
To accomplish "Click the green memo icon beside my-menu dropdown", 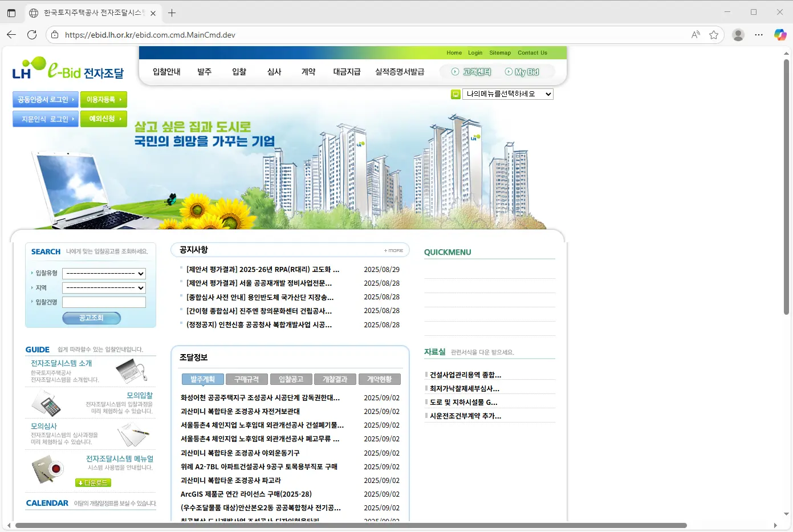I will click(455, 94).
